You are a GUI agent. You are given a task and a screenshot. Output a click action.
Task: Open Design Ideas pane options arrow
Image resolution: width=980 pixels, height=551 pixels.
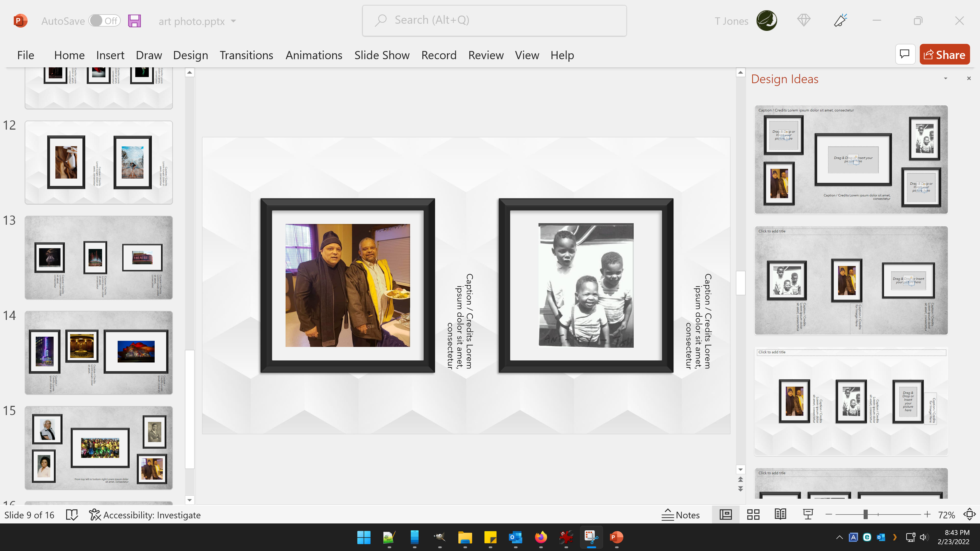[945, 79]
